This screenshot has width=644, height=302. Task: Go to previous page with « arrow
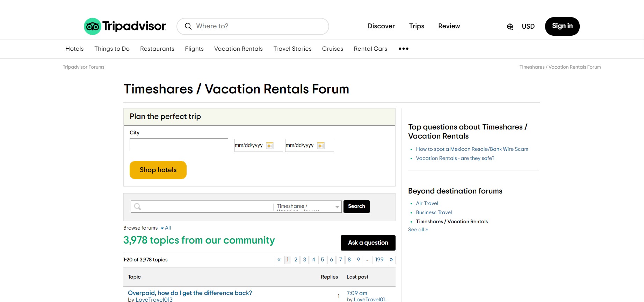pos(279,260)
